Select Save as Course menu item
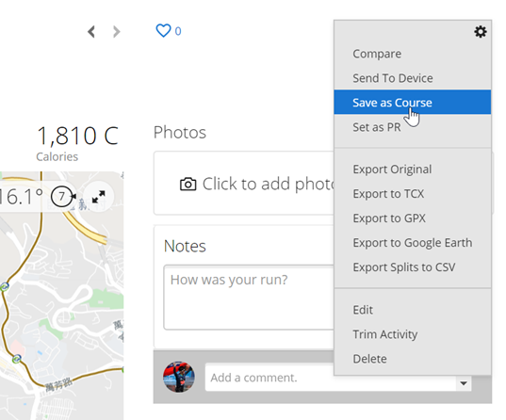 [413, 103]
